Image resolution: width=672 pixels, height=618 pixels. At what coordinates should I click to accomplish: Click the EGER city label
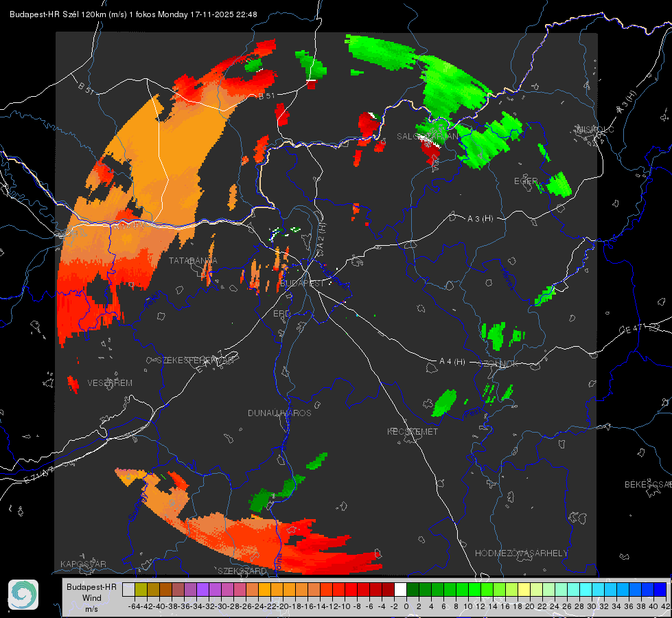tap(526, 181)
